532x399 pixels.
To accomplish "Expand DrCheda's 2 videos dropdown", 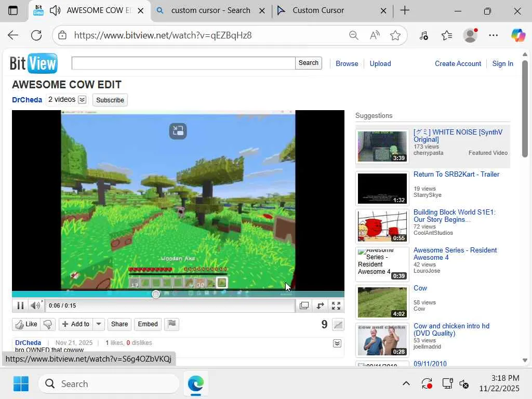I will (82, 100).
